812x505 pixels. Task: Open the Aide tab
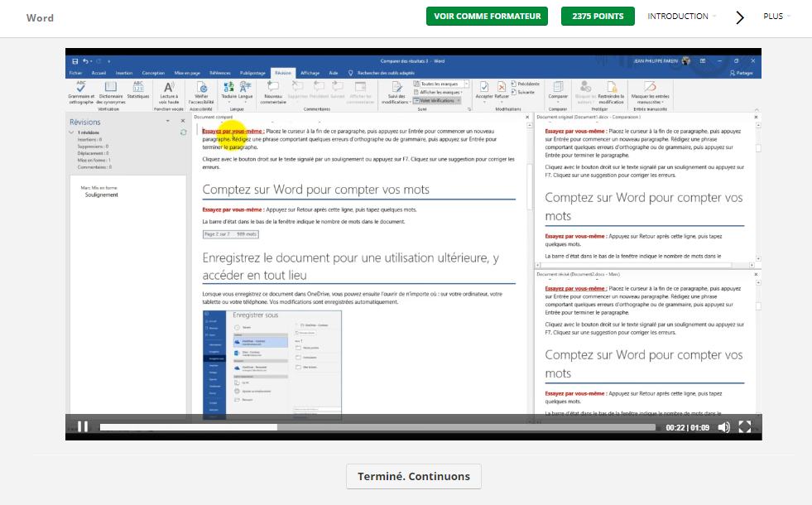[x=334, y=73]
